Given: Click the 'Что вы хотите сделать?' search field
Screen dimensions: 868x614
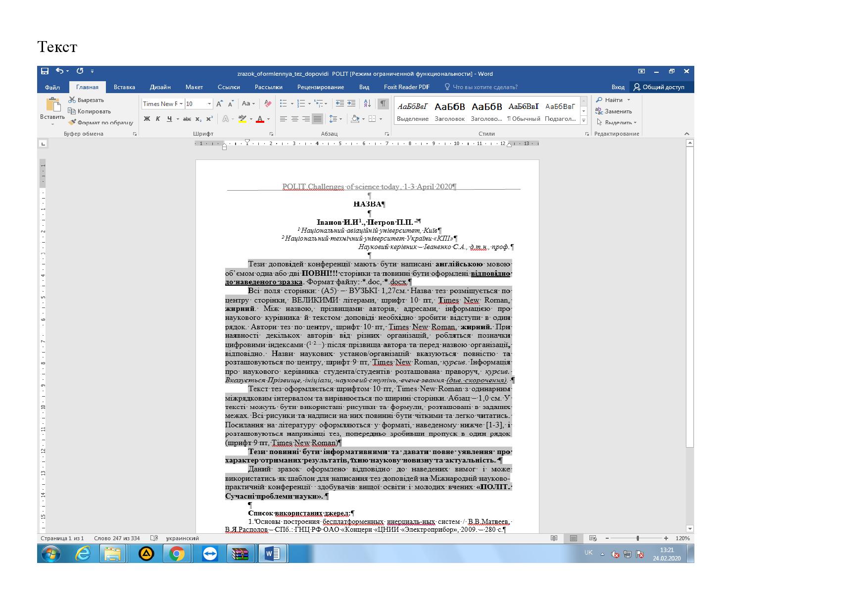Looking at the screenshot, I should click(x=484, y=87).
